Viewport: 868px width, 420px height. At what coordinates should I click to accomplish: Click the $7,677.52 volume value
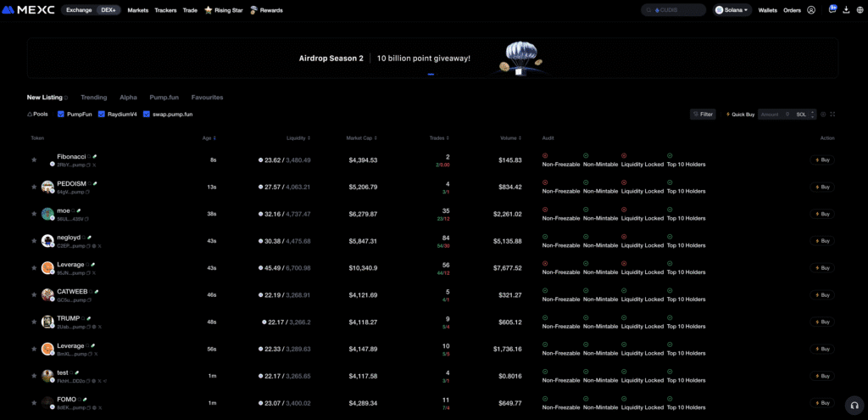point(507,268)
